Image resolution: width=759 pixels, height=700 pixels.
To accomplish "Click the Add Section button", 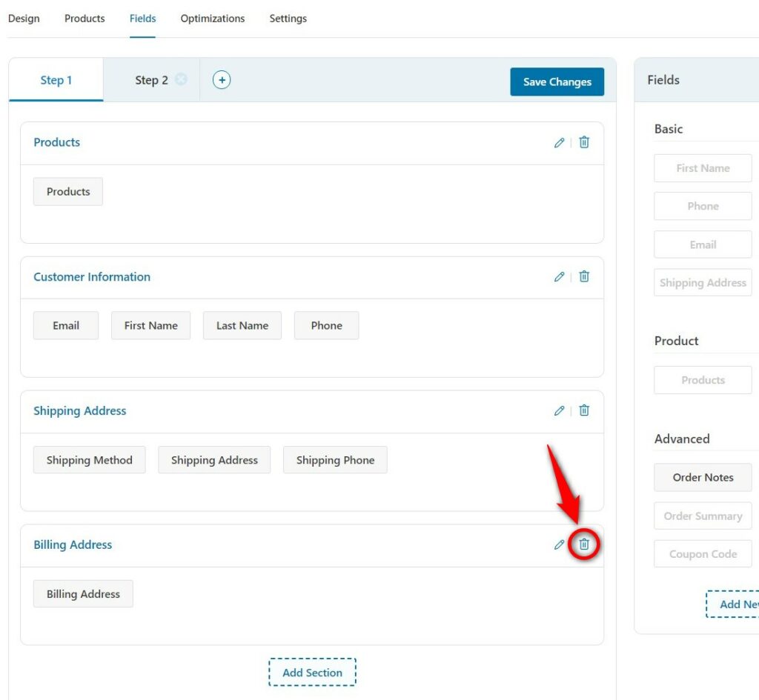I will pos(312,672).
